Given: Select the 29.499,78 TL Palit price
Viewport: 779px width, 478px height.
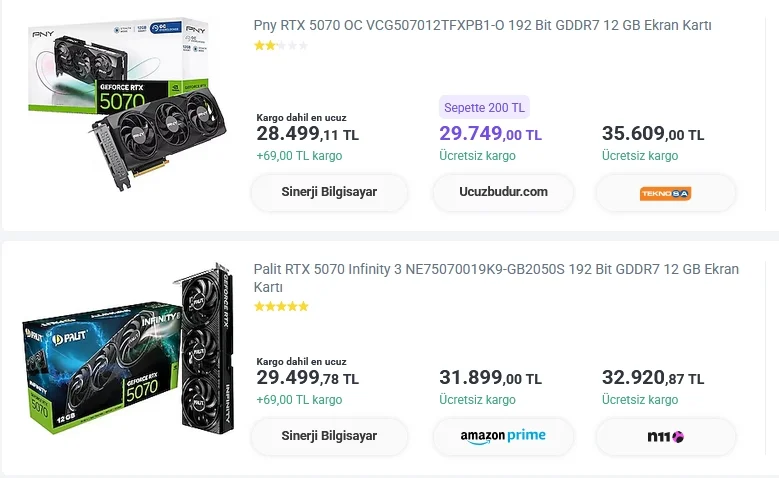Looking at the screenshot, I should click(x=307, y=379).
